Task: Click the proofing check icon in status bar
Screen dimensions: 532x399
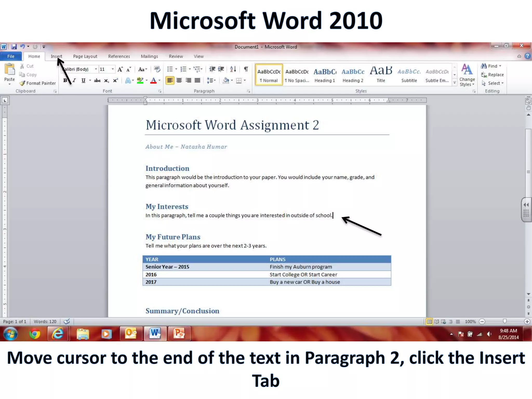Action: (67, 322)
